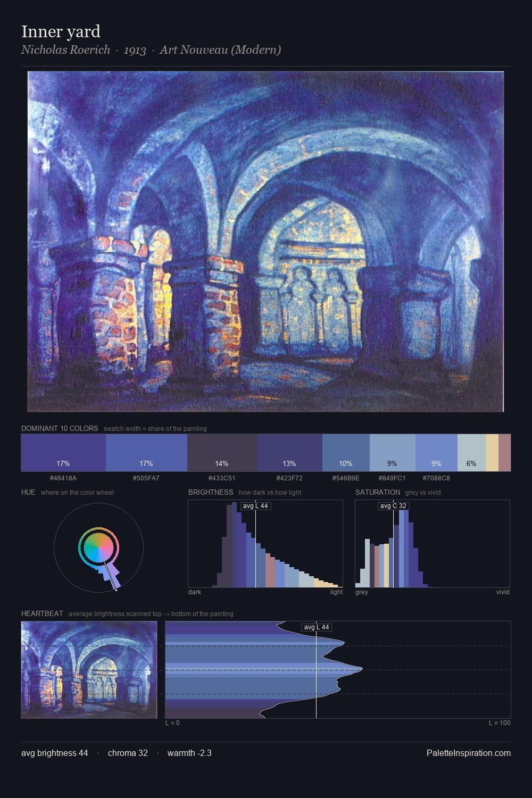
Task: Click the hex code text '#423F72'
Action: tap(289, 478)
